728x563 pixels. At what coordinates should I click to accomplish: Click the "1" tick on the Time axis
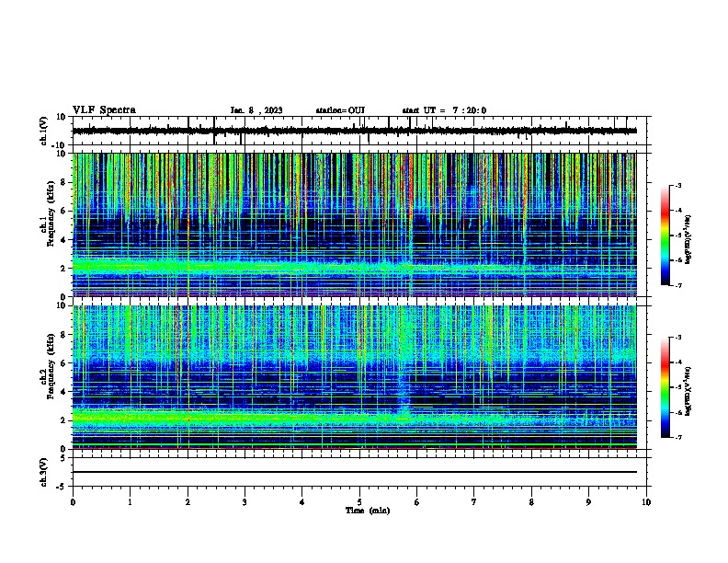(130, 502)
